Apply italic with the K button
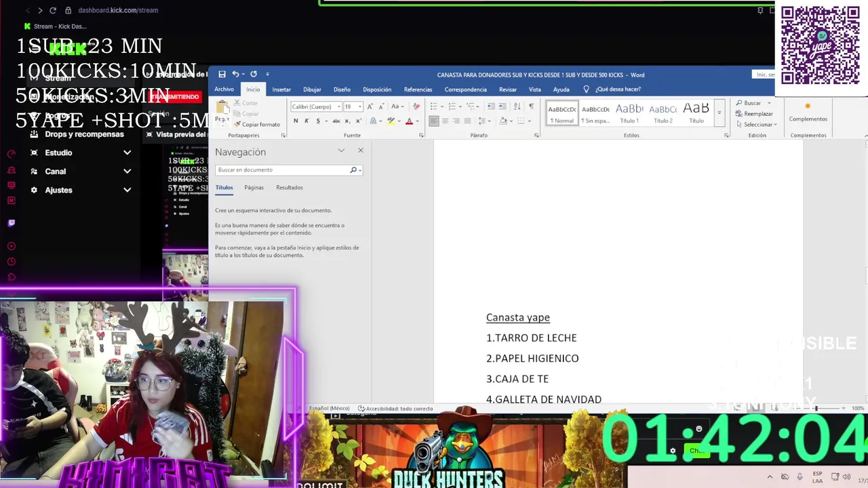 click(307, 121)
